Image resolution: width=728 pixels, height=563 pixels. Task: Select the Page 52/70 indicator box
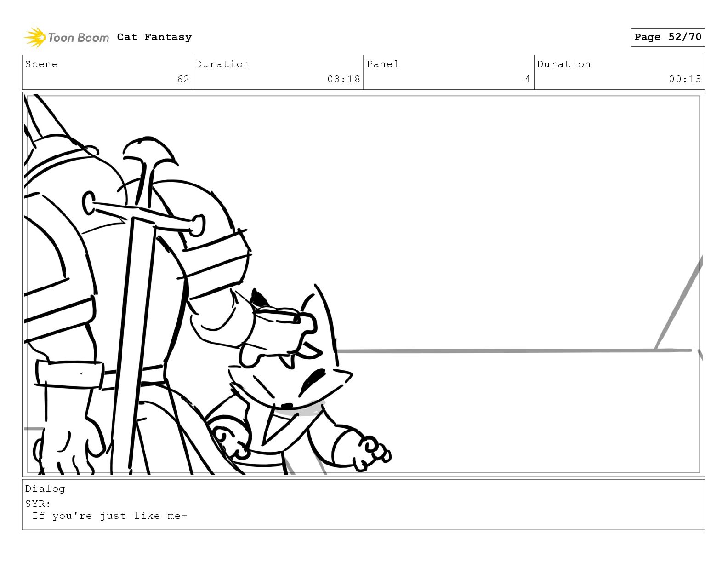pyautogui.click(x=667, y=37)
